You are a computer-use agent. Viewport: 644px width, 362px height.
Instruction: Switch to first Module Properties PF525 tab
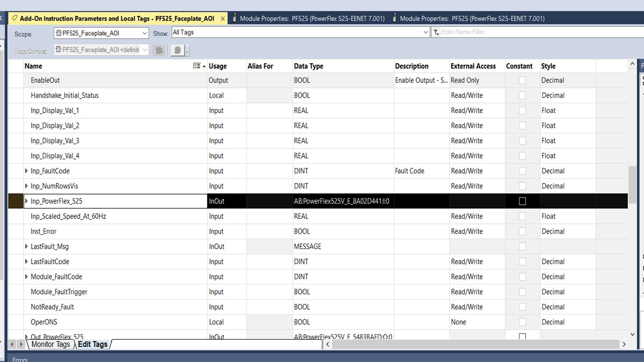point(308,18)
